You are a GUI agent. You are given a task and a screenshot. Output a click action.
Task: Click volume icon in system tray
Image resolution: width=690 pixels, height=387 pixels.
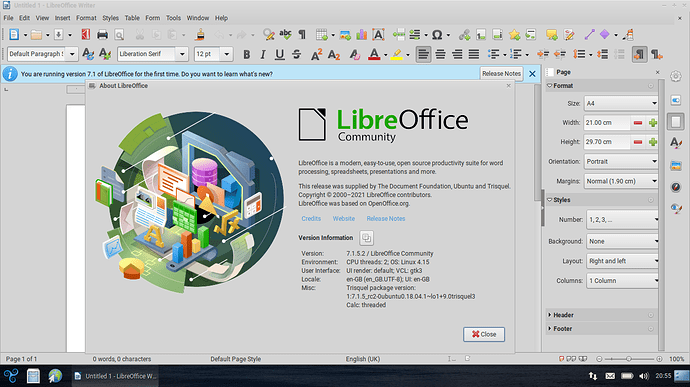(x=644, y=376)
